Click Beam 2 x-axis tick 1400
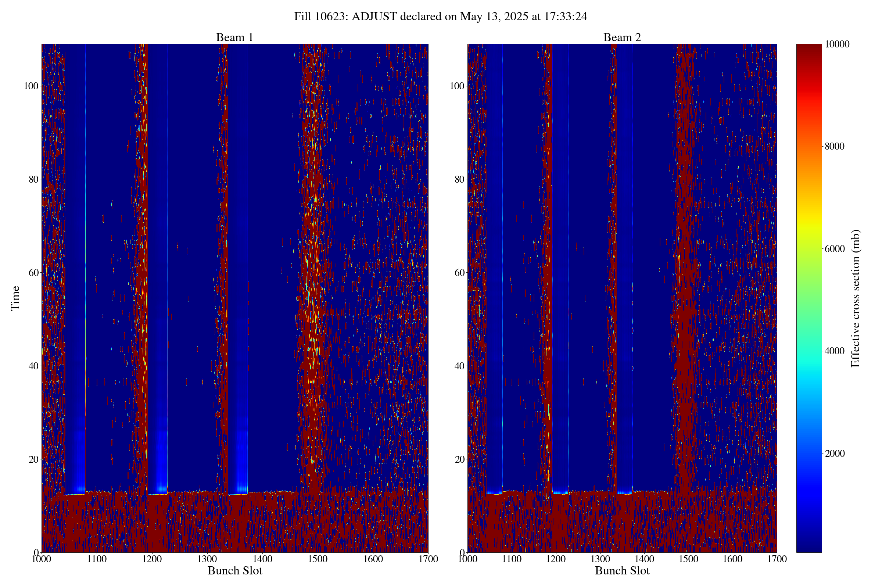Screen dimensions: 882x588 [644, 559]
